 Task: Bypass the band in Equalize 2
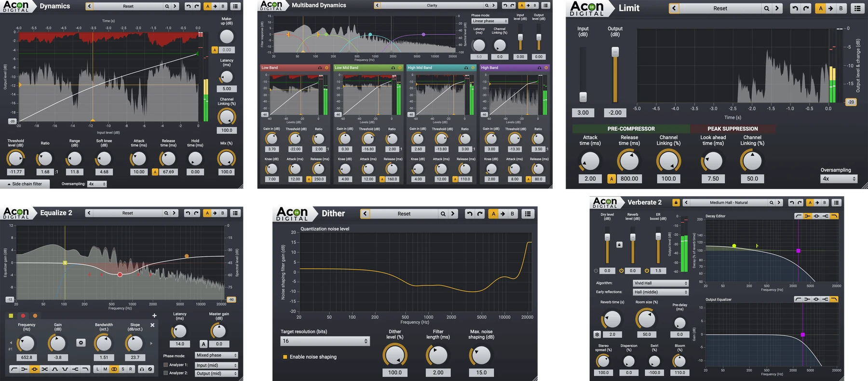coord(150,369)
